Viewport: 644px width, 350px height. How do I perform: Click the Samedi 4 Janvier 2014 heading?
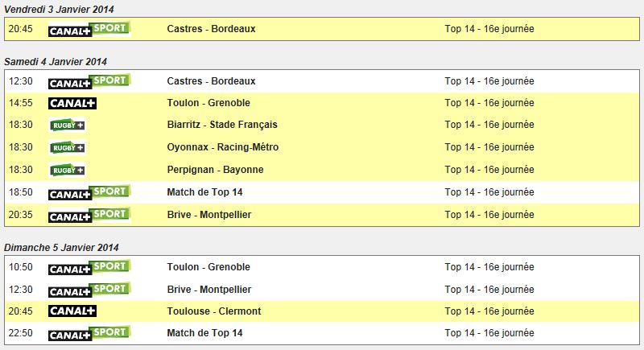[x=56, y=61]
